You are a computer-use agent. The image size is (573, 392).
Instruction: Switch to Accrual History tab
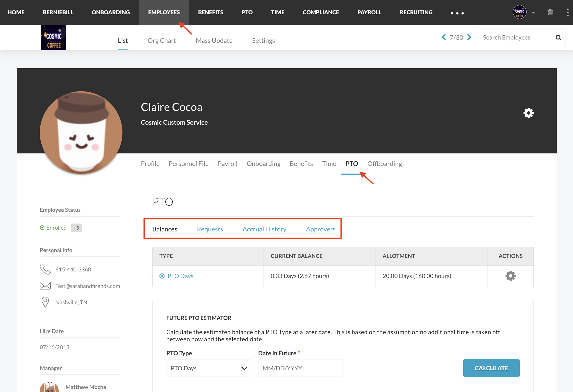[x=264, y=229]
